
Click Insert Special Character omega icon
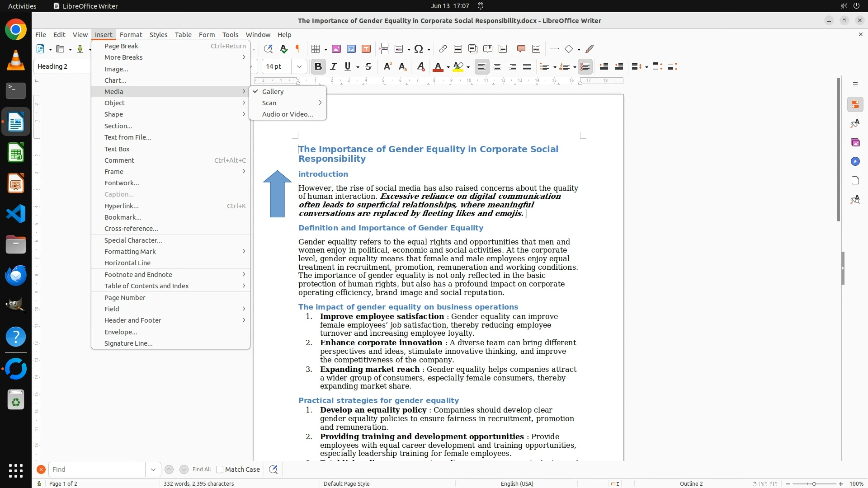tap(419, 49)
